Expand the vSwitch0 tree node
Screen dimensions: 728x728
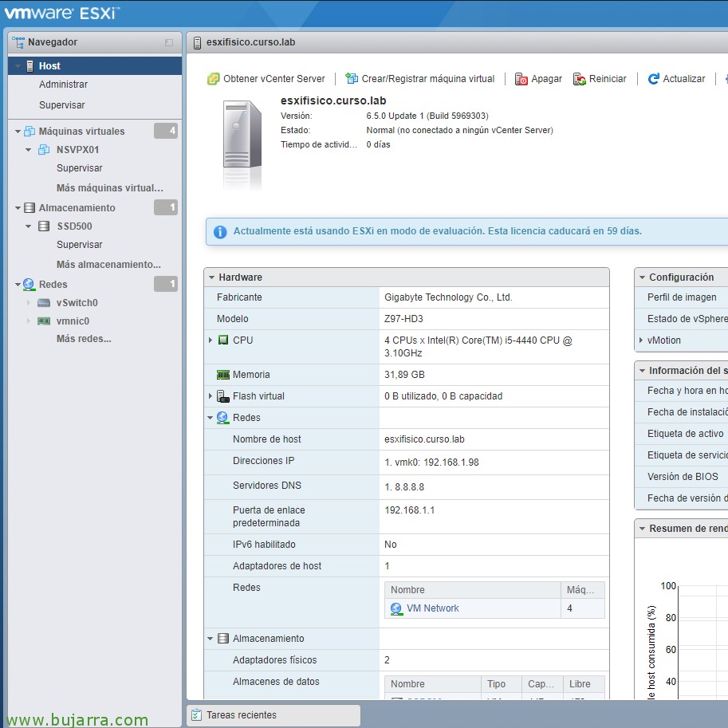point(29,303)
